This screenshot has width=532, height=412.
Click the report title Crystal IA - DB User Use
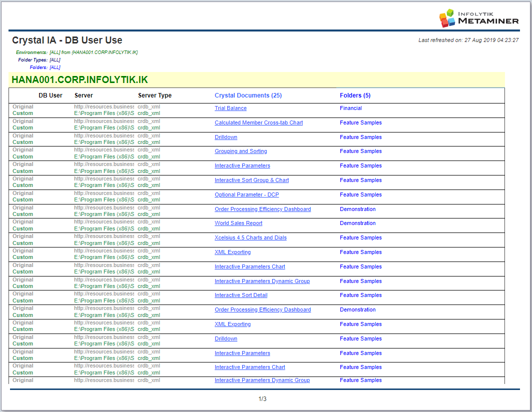point(67,40)
